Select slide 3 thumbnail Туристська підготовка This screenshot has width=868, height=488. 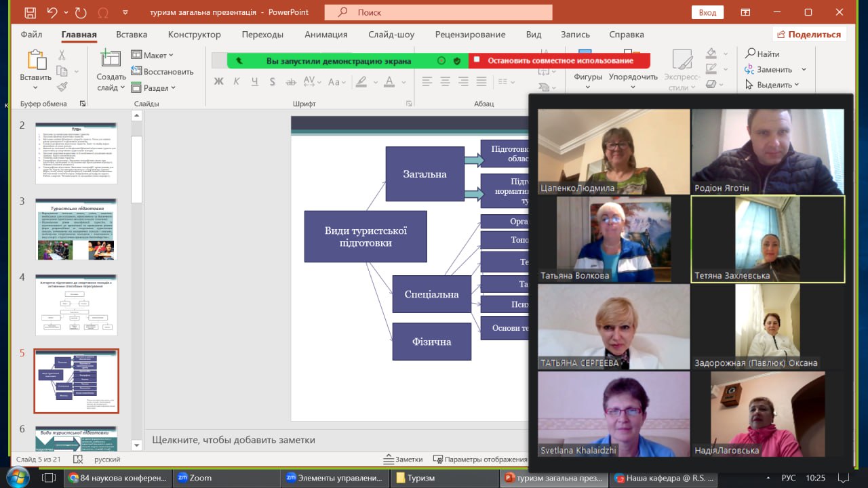click(x=76, y=229)
